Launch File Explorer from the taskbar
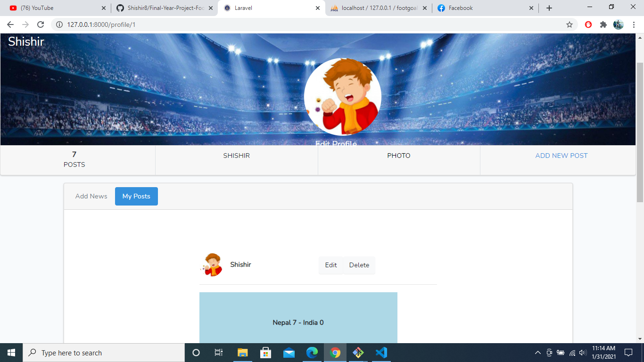This screenshot has width=644, height=362. pyautogui.click(x=243, y=352)
